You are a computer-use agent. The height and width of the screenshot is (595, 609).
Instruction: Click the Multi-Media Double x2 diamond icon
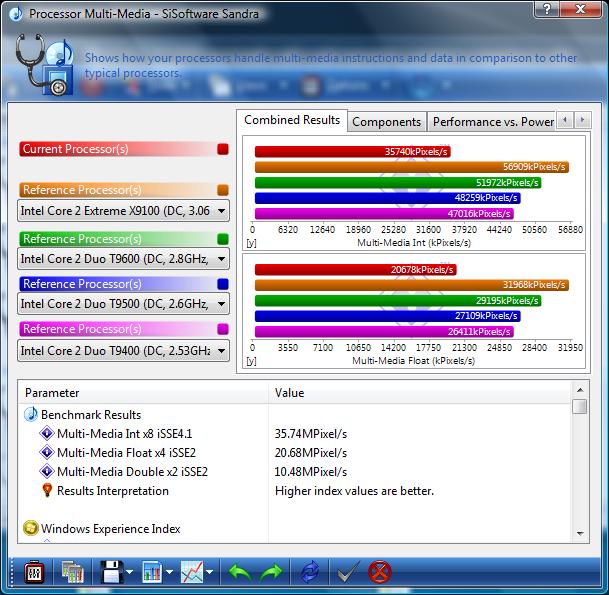click(x=47, y=471)
